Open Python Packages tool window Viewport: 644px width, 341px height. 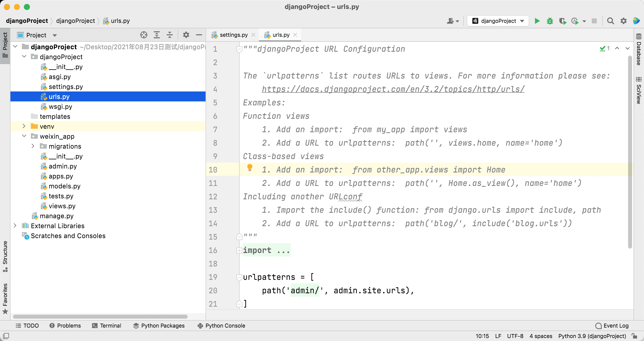tap(159, 326)
